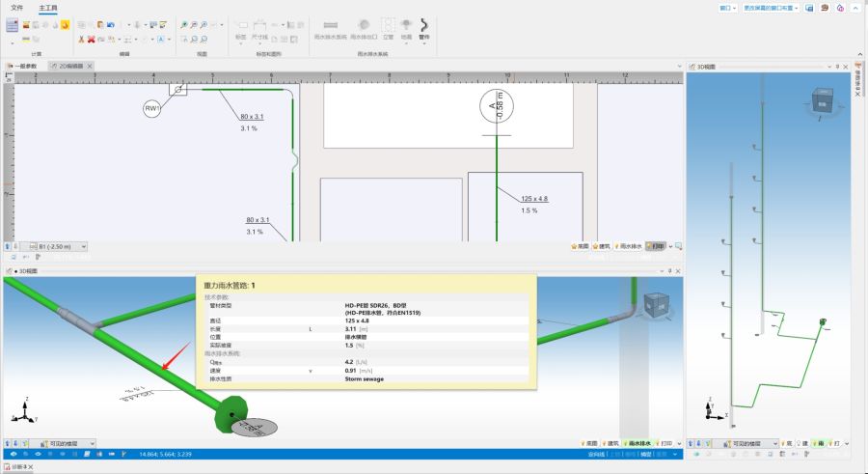Open the 文件 menu
The image size is (868, 474).
click(x=16, y=7)
